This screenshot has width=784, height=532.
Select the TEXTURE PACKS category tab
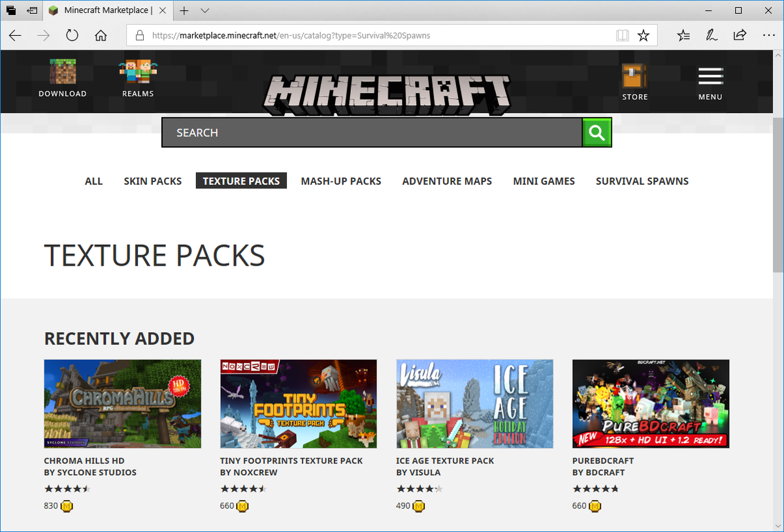coord(241,181)
